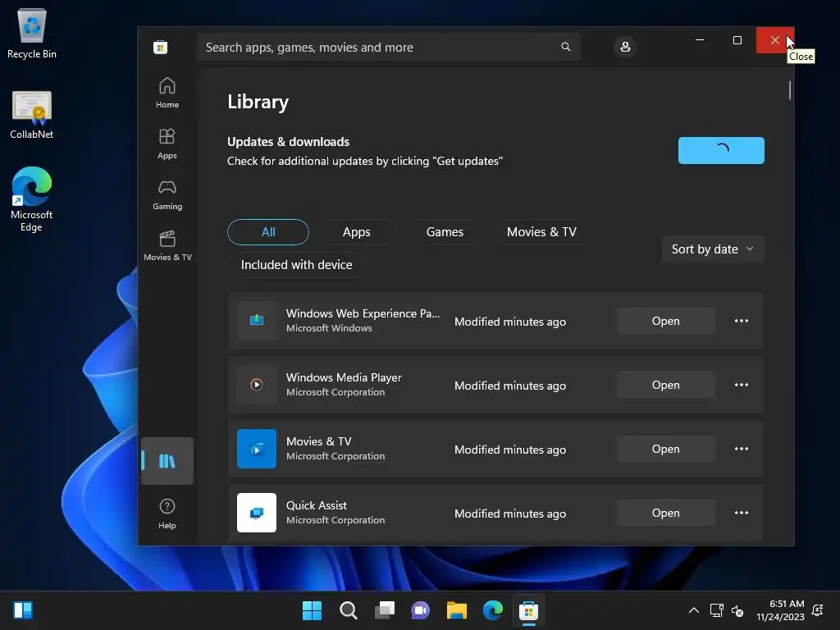840x630 pixels.
Task: Open Windows Web Experience Pack
Action: click(666, 321)
